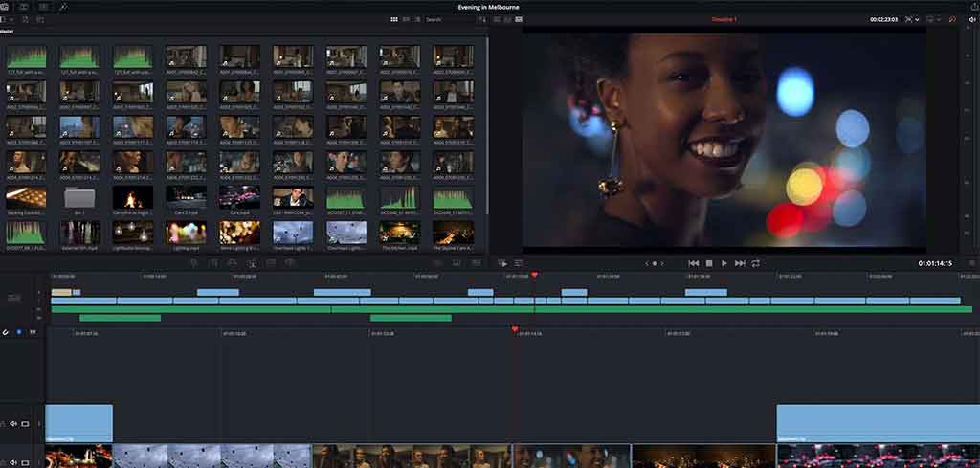Click the Close Up edit icon
This screenshot has width=980, height=468.
click(x=252, y=263)
